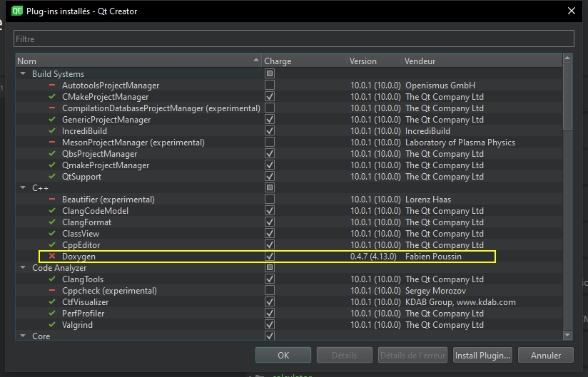
Task: Click red dash icon beside Beautifier (experimental)
Action: pos(52,199)
